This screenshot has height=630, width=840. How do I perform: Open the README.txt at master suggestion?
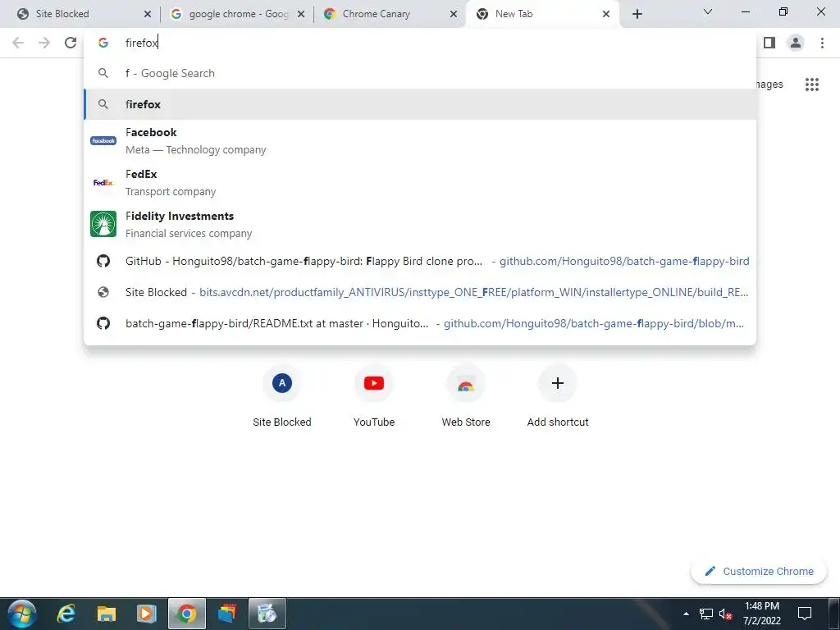point(420,323)
